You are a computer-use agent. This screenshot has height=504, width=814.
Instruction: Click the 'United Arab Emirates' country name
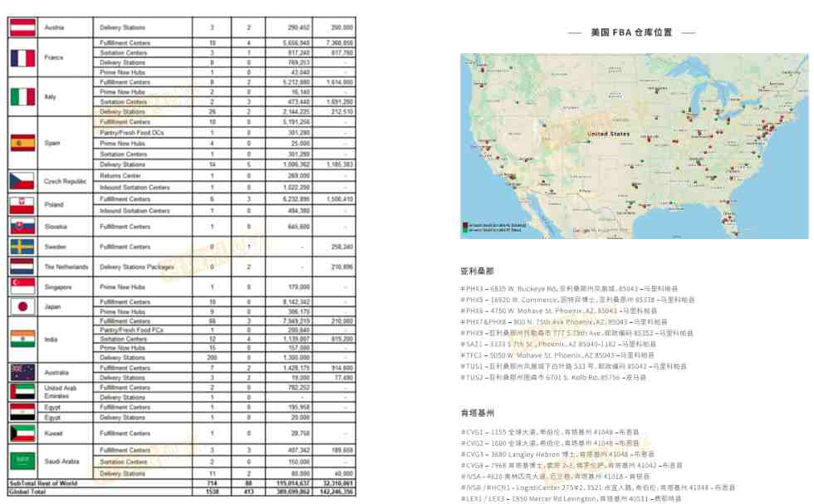click(x=60, y=392)
